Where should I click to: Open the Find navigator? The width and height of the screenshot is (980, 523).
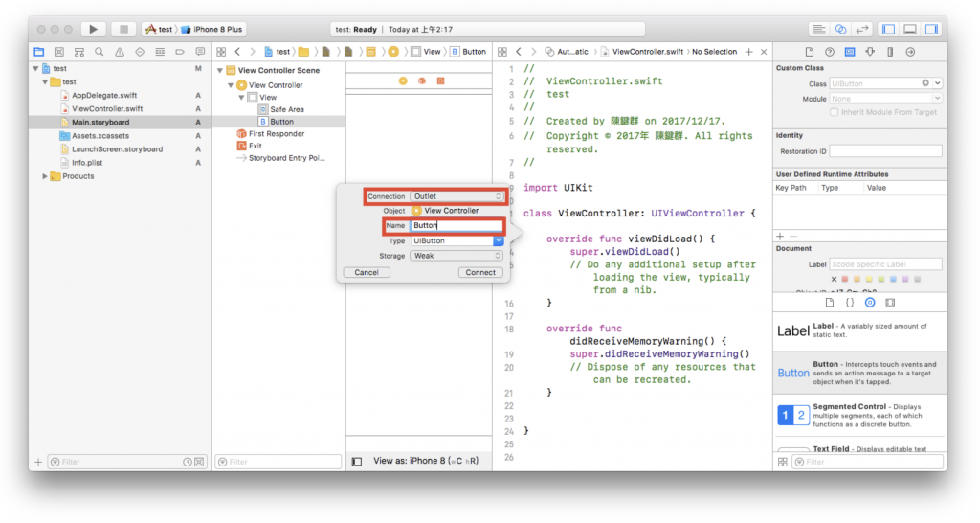(99, 52)
